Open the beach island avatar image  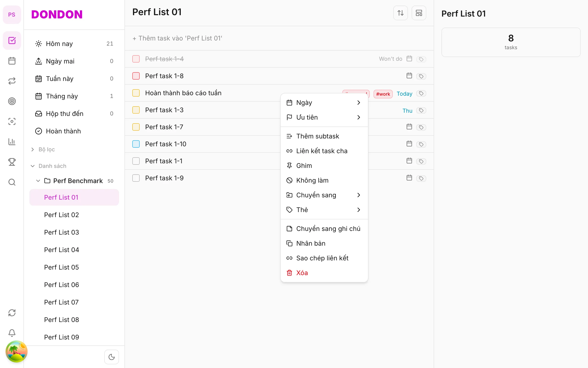[x=17, y=351]
